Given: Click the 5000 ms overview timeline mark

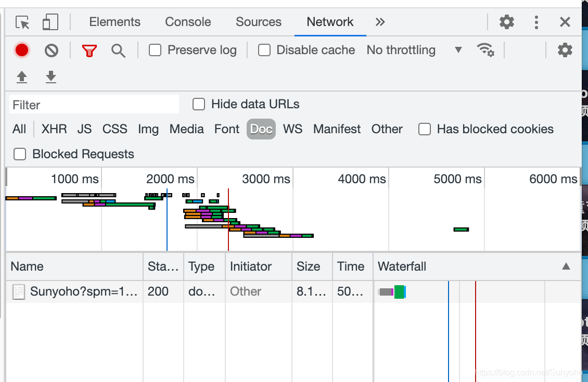Looking at the screenshot, I should click(457, 179).
